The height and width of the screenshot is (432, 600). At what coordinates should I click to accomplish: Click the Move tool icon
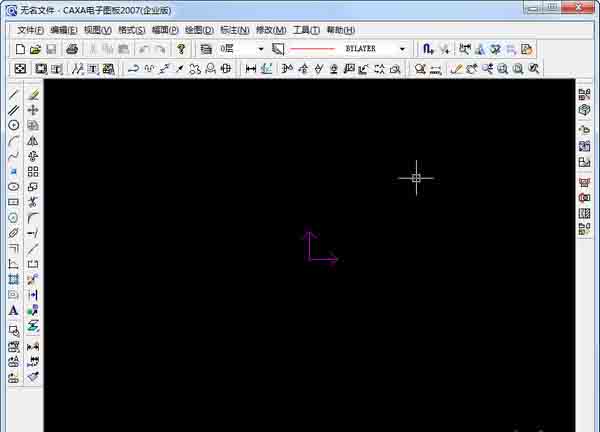(33, 110)
